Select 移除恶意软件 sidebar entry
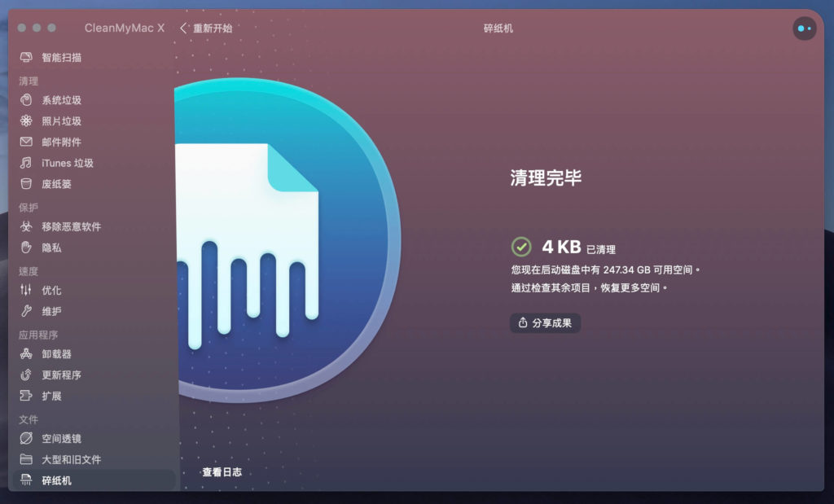This screenshot has height=504, width=834. [72, 226]
